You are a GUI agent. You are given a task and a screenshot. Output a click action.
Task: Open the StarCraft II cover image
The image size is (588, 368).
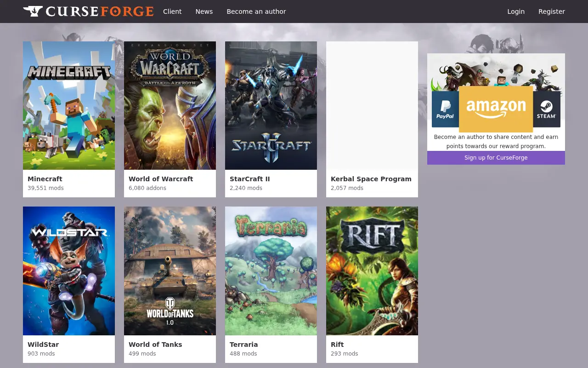[271, 105]
